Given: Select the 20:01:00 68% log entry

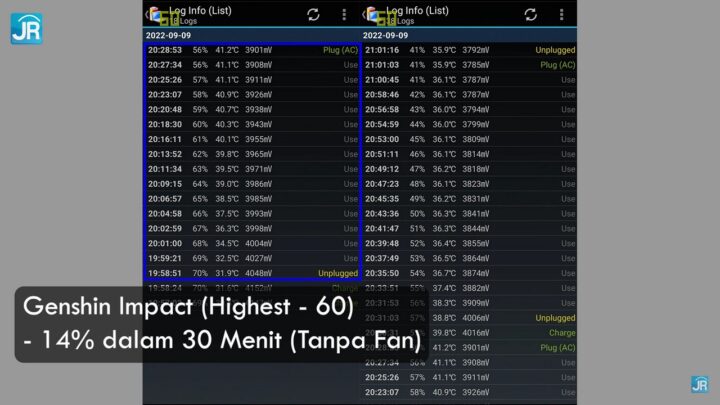Looking at the screenshot, I should click(253, 243).
